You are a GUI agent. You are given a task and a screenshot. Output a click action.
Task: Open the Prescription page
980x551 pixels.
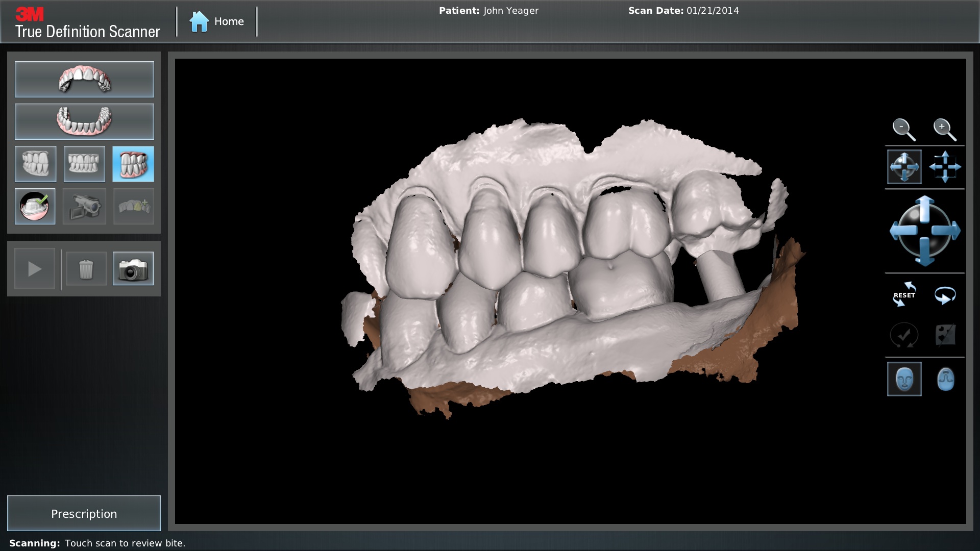84,513
